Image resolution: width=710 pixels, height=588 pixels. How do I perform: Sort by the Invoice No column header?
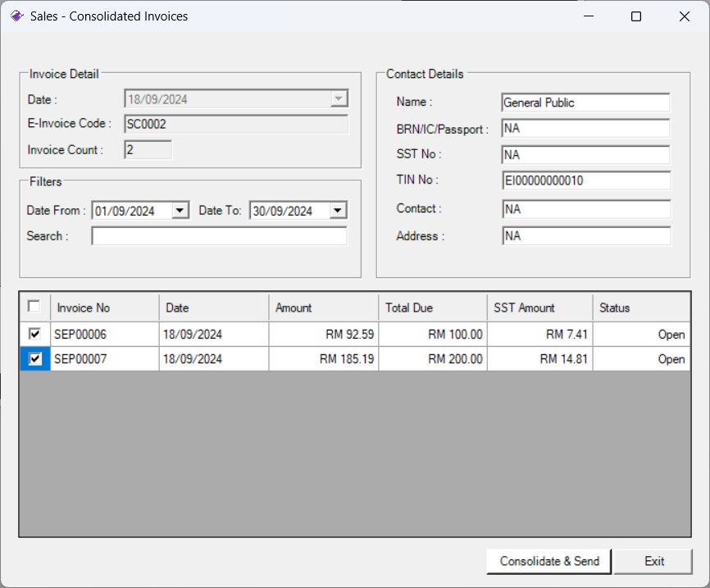coord(104,308)
